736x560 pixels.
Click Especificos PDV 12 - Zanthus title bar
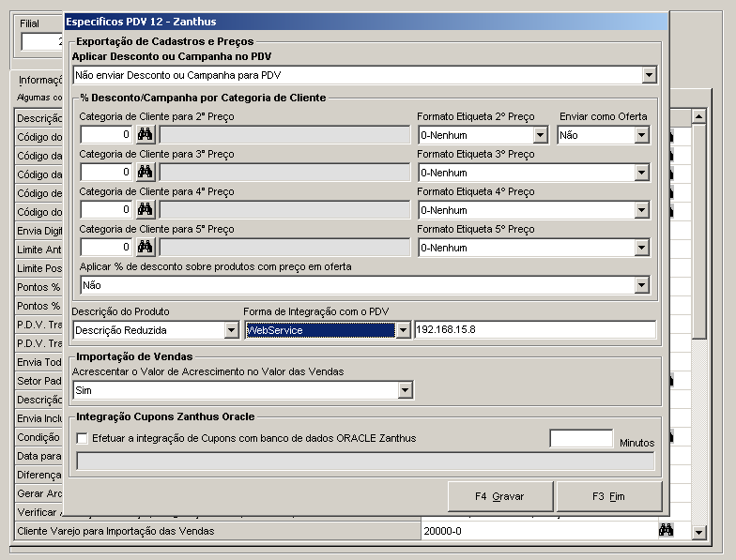click(366, 22)
